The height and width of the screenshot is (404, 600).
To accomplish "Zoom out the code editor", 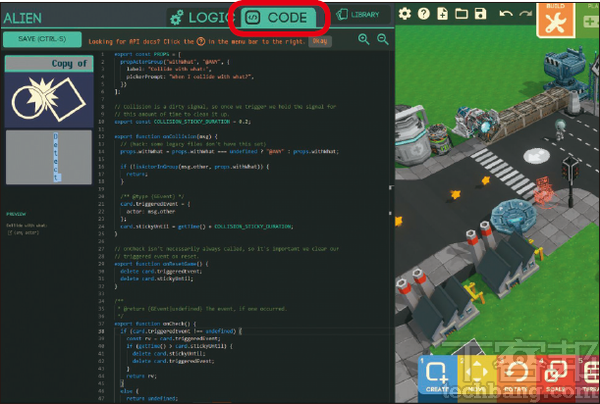I will 383,39.
